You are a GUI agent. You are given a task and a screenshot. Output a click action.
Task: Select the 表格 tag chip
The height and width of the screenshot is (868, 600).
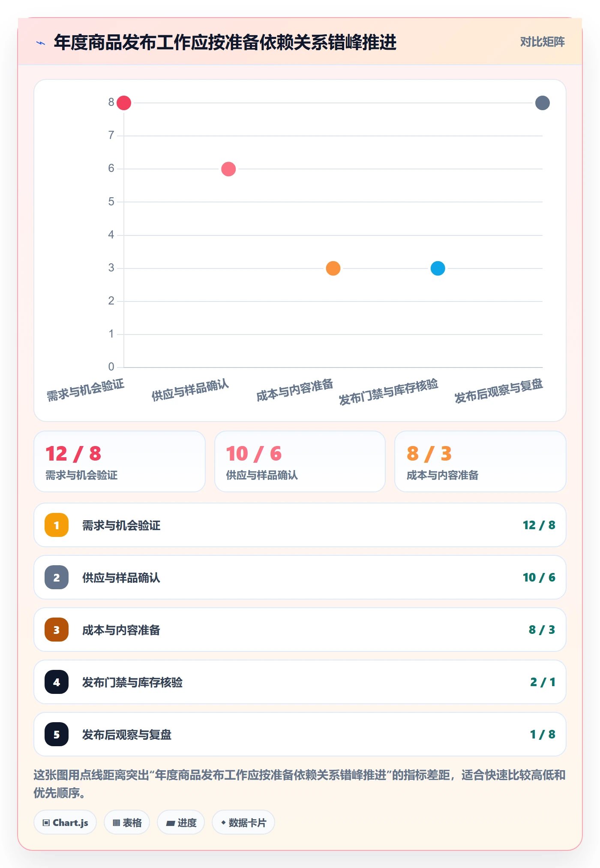click(x=127, y=823)
